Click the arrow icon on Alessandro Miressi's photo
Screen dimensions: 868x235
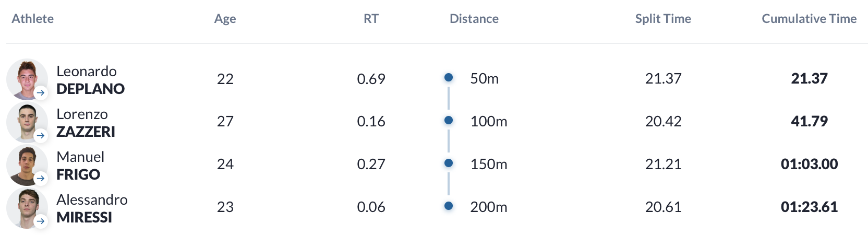[x=41, y=221]
